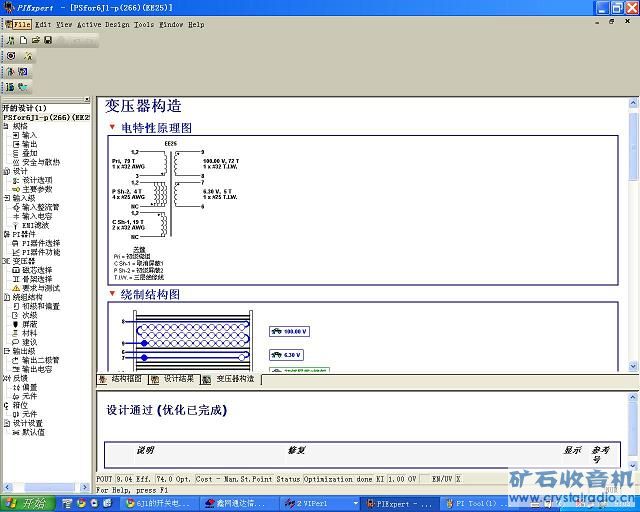Open the Active Design menu
This screenshot has height=512, width=640.
pyautogui.click(x=103, y=24)
